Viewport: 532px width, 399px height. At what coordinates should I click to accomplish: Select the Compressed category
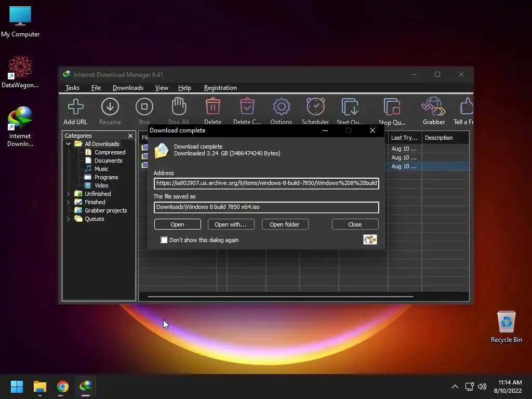105,152
